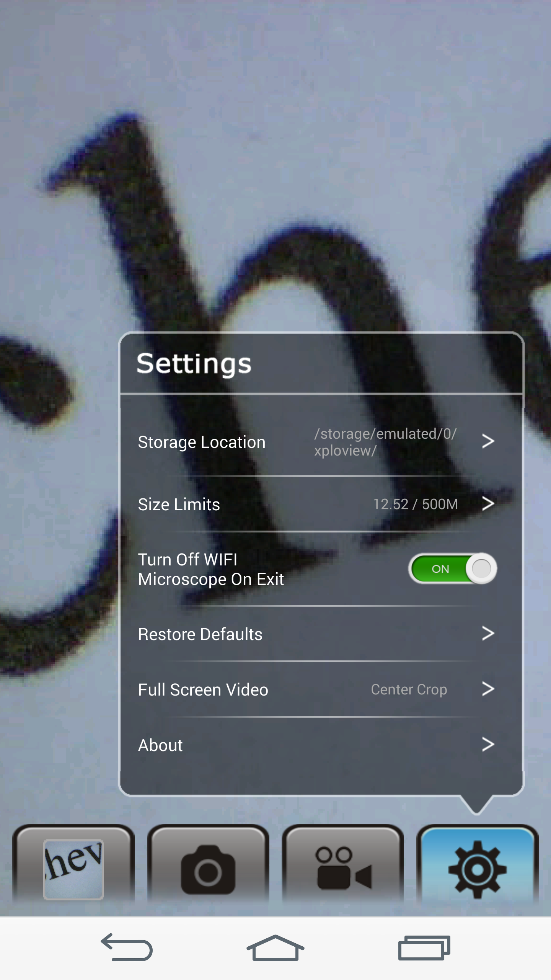This screenshot has width=551, height=980.
Task: Select the Size Limits label
Action: [x=179, y=504]
